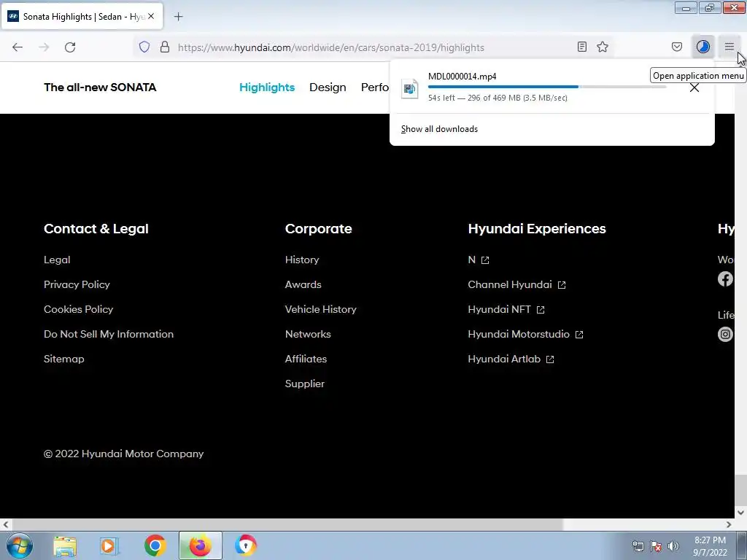Select the Sonata Highlights browser tab

click(x=82, y=16)
